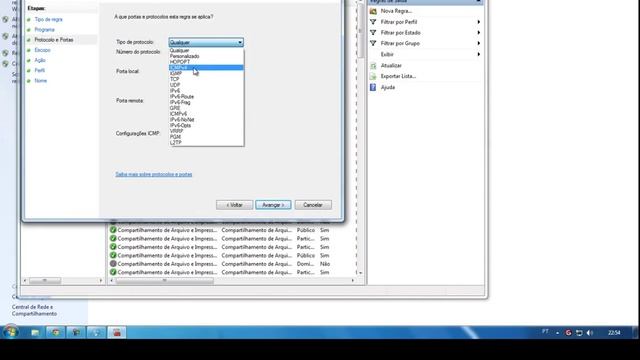Go to the Tipo de regra step
Screen dimensions: 640x360
(x=48, y=20)
